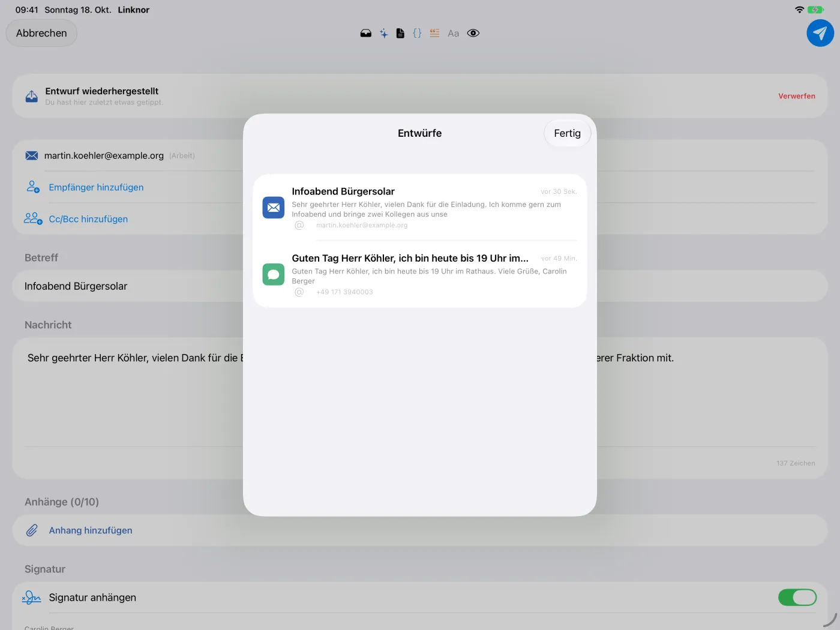Screen dimensions: 840x630
Task: Open the drafts tray icon in the toolbar
Action: pyautogui.click(x=366, y=34)
